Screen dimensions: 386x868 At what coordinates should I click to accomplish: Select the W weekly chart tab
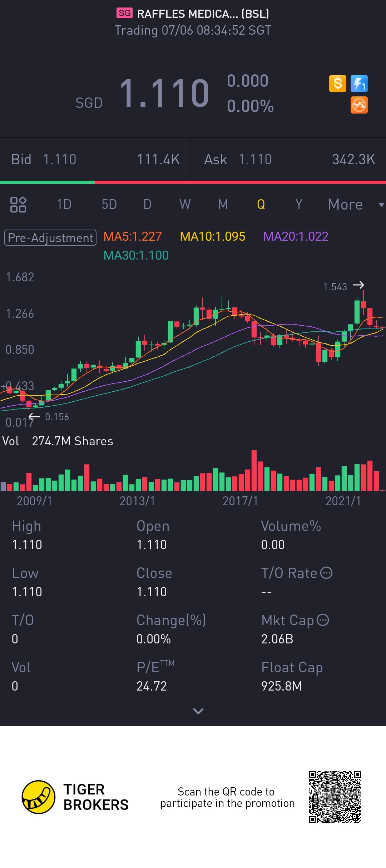click(x=185, y=205)
